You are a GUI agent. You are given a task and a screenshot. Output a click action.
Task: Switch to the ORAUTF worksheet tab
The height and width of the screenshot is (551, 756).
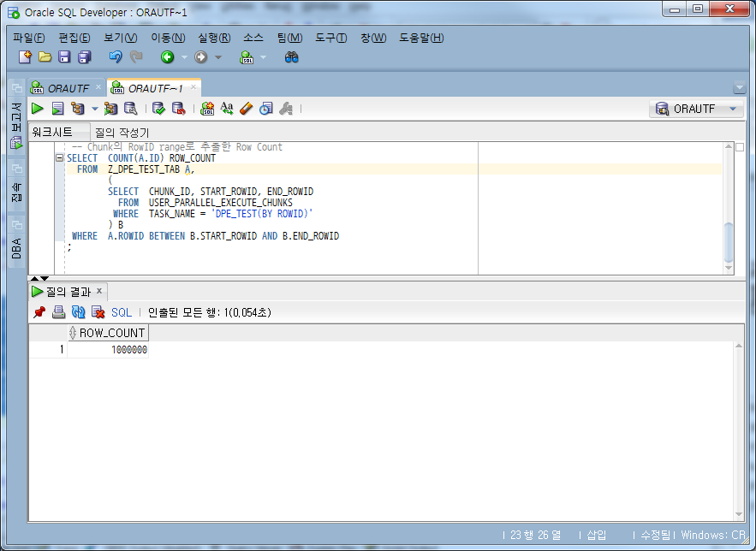click(67, 86)
